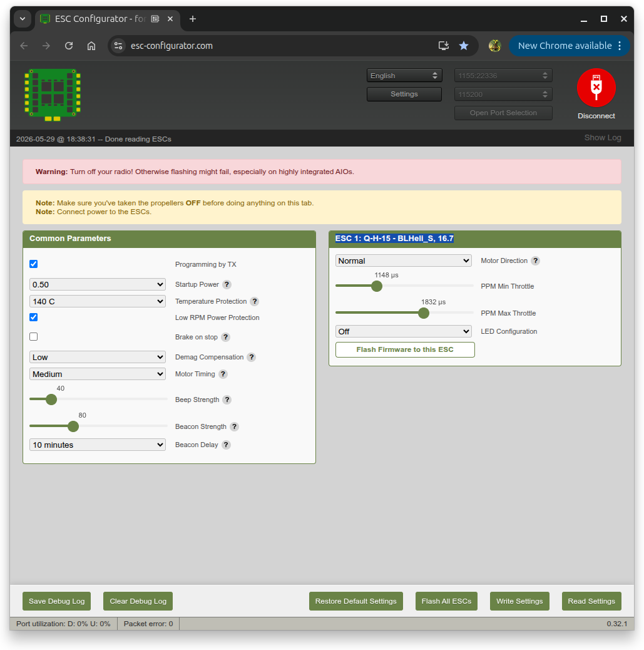Click the version number 0.32.1

616,624
